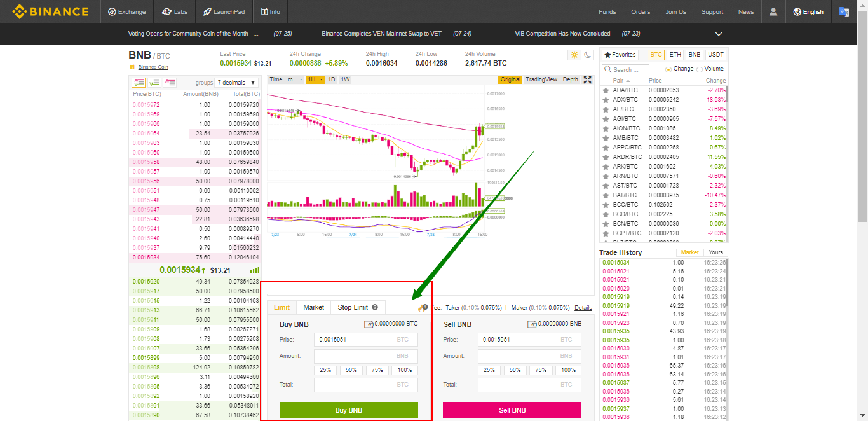Sort market list by Pair column
The height and width of the screenshot is (421, 868).
[621, 81]
